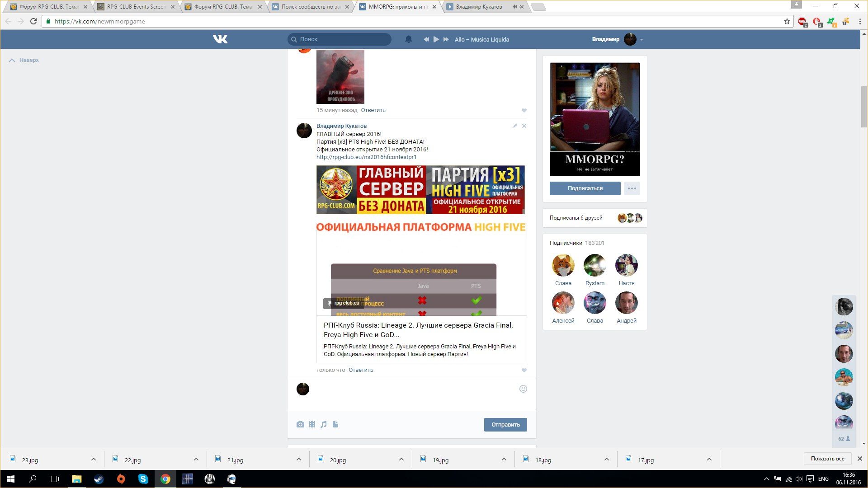Click the page vertical scrollbar thumb

click(x=864, y=107)
